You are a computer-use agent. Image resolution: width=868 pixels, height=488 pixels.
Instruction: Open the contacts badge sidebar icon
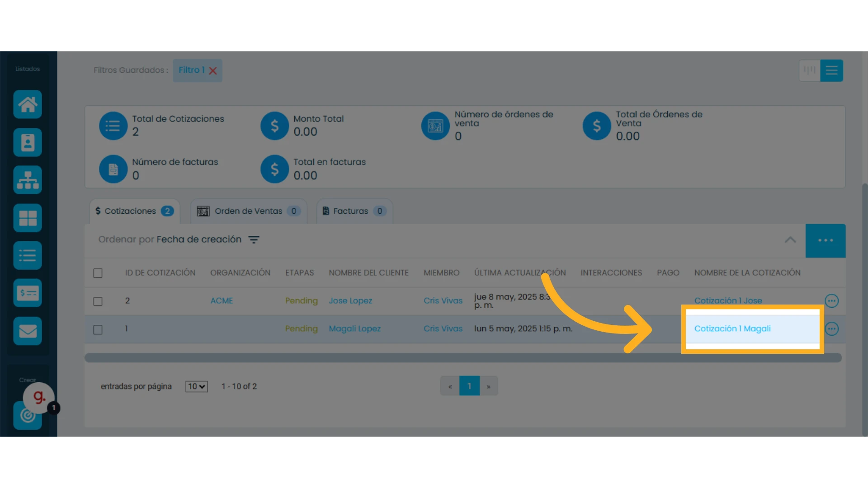click(28, 142)
